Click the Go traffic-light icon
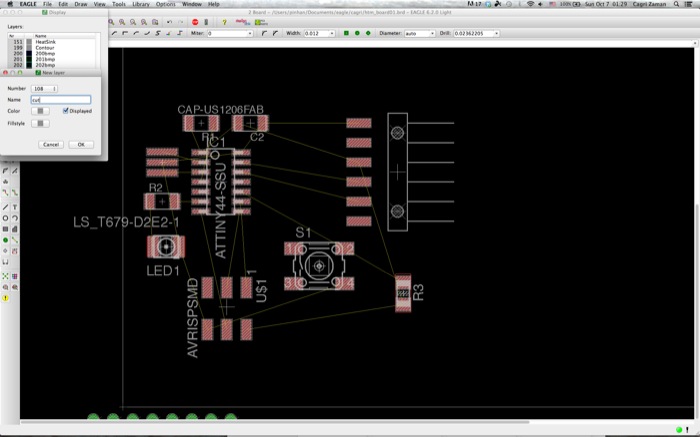The height and width of the screenshot is (437, 700). (206, 22)
